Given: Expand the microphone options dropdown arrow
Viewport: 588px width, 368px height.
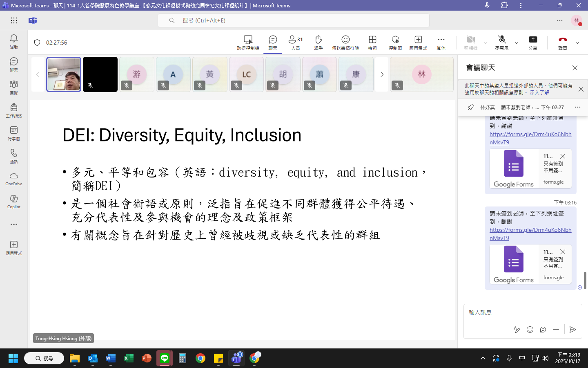Looking at the screenshot, I should pos(517,43).
